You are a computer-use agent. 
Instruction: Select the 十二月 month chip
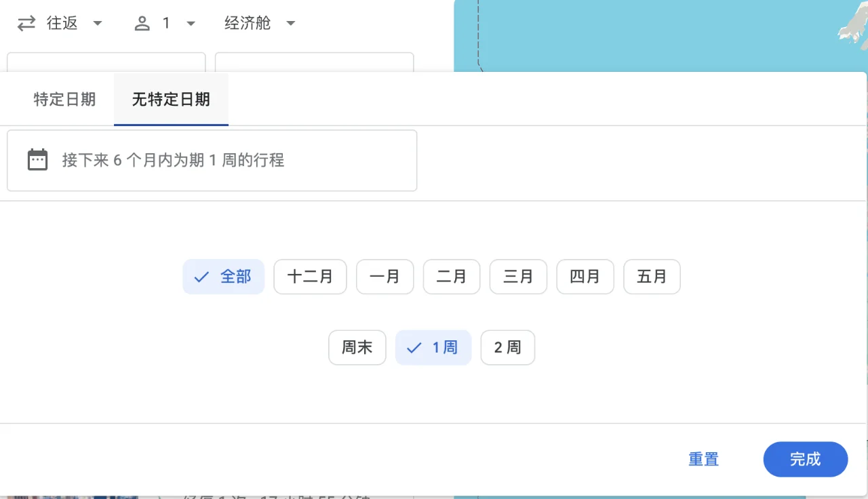(x=310, y=277)
